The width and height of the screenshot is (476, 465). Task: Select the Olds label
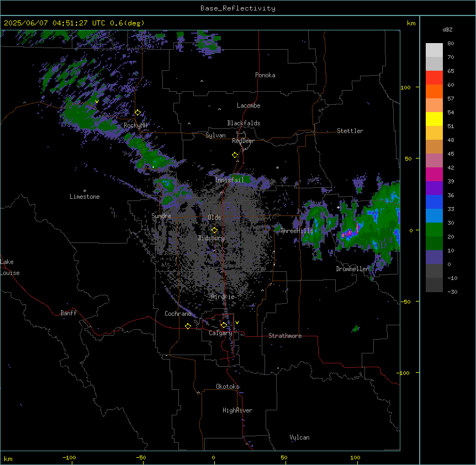point(214,218)
